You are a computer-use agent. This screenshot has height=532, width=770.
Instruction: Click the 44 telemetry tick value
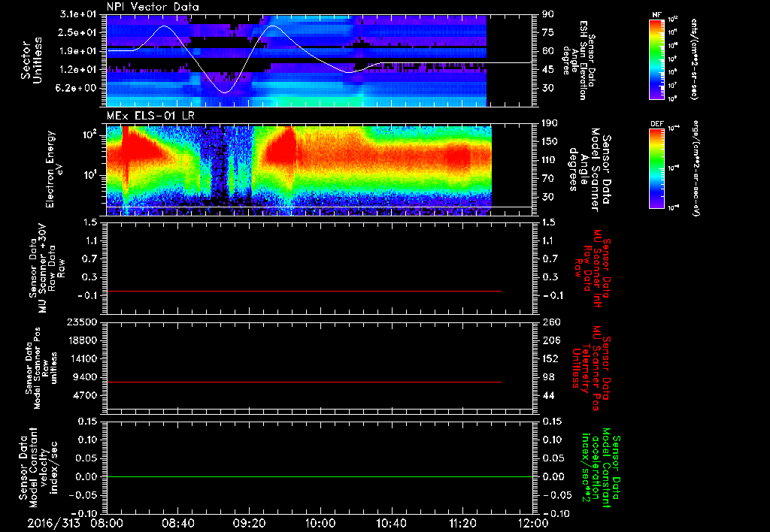pos(548,395)
